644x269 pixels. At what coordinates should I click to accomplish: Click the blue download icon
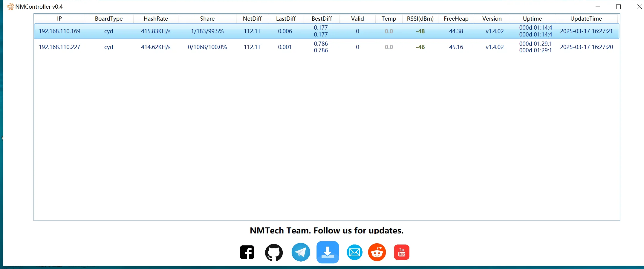point(328,252)
